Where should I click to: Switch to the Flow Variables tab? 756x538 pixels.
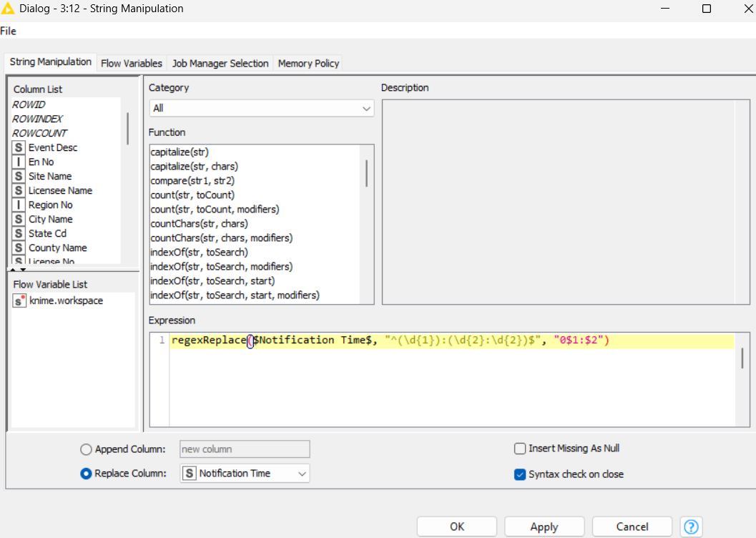click(132, 63)
